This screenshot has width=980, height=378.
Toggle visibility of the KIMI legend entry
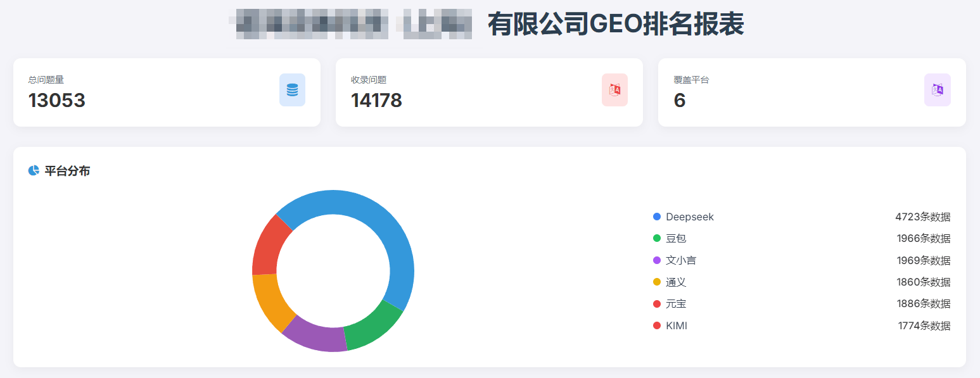657,325
